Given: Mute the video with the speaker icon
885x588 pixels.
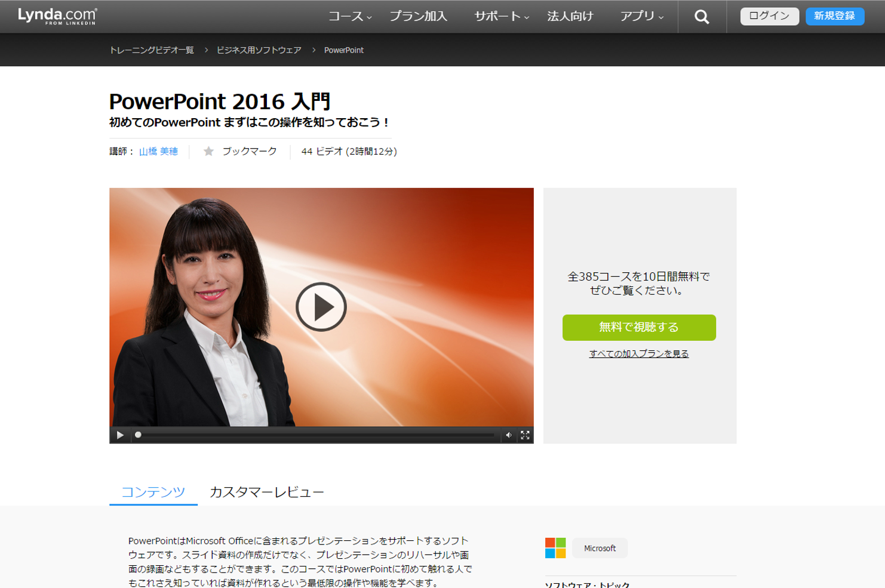Looking at the screenshot, I should pos(509,435).
